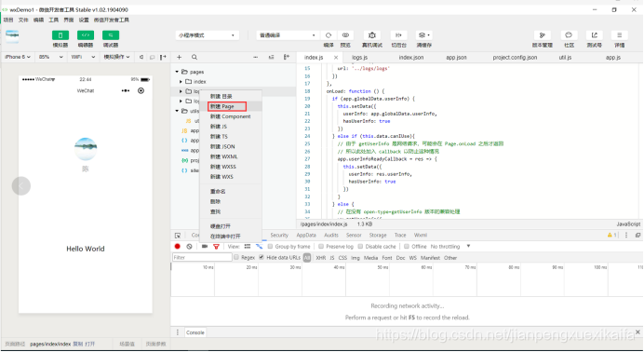644x352 pixels.
Task: Click the simulator back arrow circle
Action: click(x=21, y=186)
